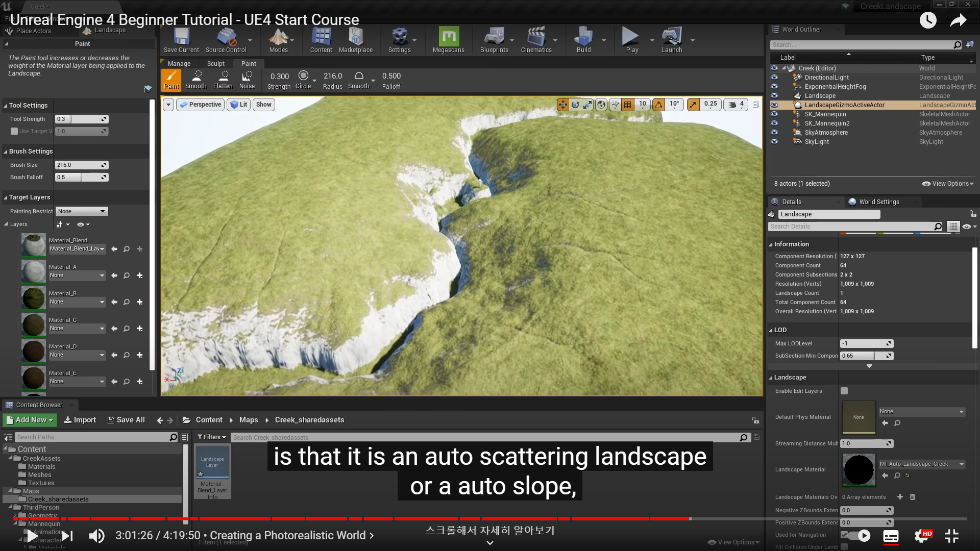Click the Save Current toolbar icon
The width and height of the screenshot is (980, 551).
click(x=181, y=40)
